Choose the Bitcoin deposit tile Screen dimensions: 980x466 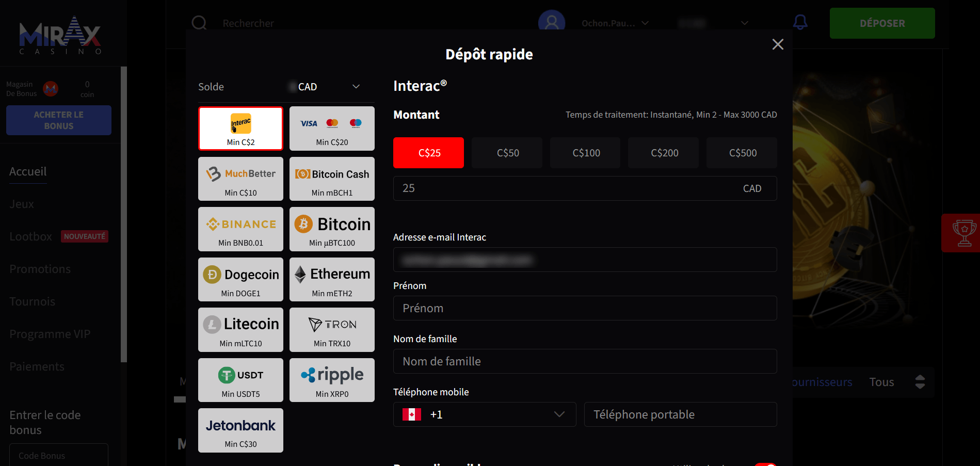point(332,229)
